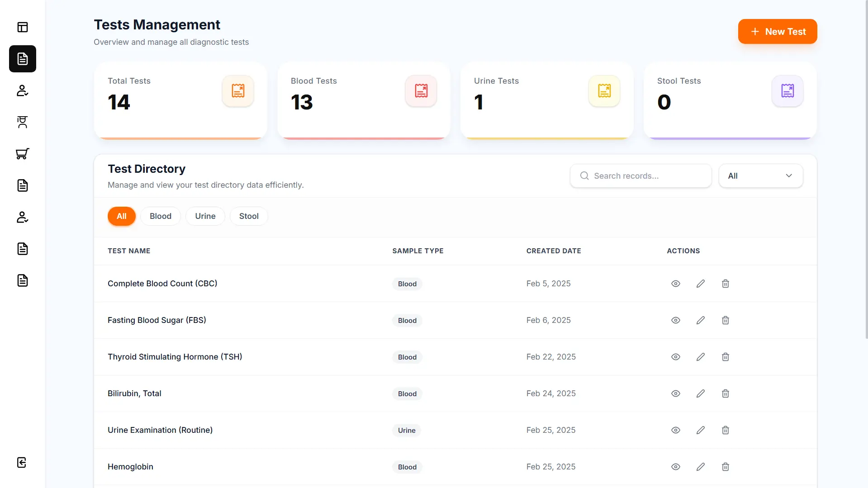Delete the Urine Examination (Routine) test

coord(726,430)
